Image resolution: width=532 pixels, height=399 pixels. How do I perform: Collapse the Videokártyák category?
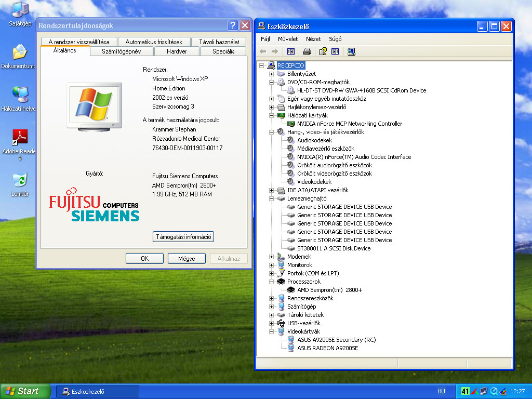[271, 331]
